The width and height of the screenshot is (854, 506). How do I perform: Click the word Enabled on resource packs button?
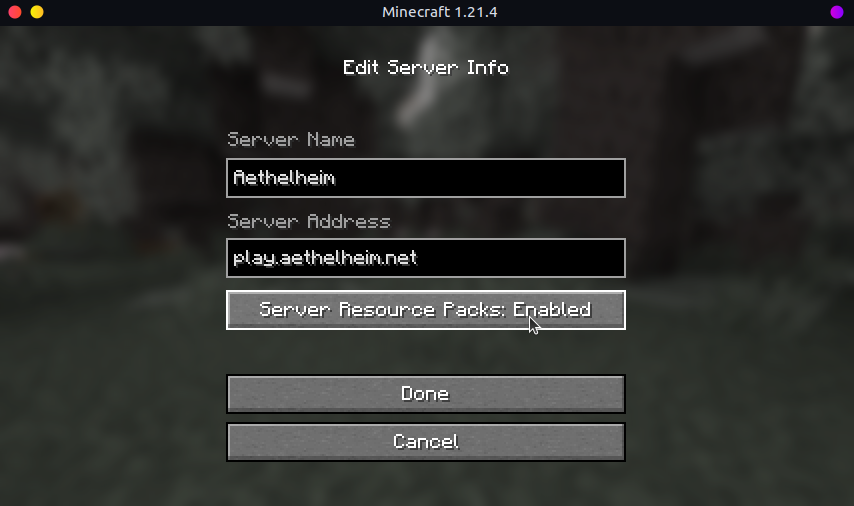(x=552, y=310)
